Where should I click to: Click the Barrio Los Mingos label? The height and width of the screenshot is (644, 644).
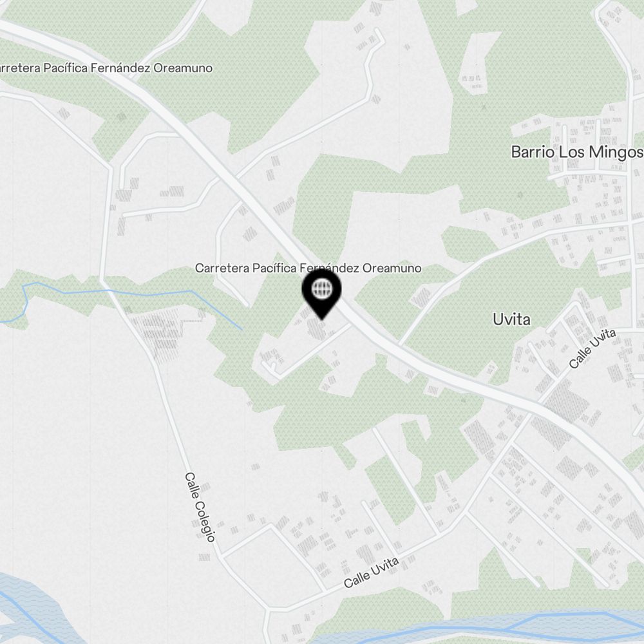577,152
